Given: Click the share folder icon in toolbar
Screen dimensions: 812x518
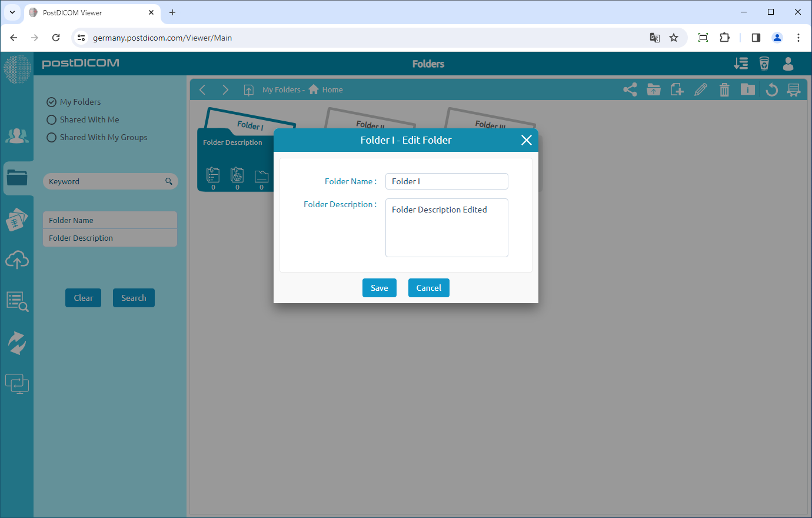Looking at the screenshot, I should click(630, 89).
